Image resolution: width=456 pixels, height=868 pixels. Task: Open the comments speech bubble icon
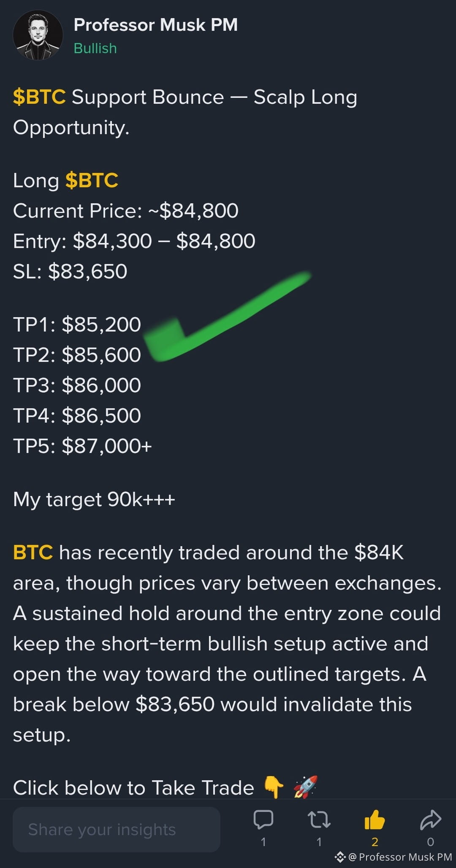263,820
